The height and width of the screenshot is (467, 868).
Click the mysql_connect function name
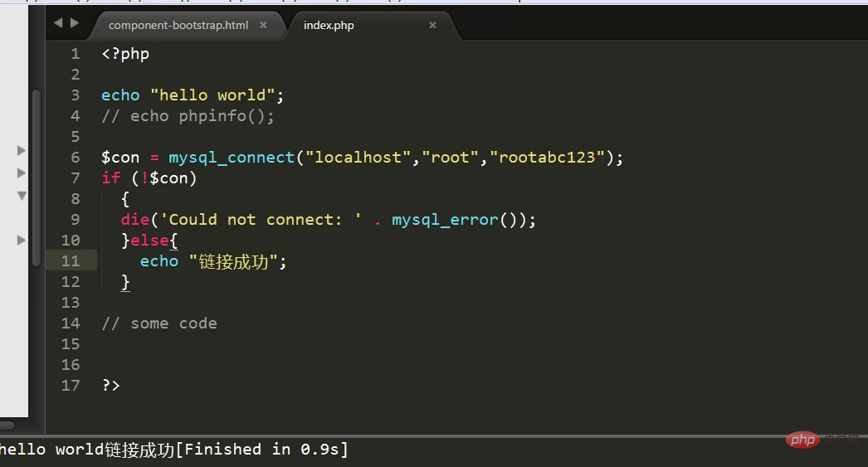click(232, 158)
